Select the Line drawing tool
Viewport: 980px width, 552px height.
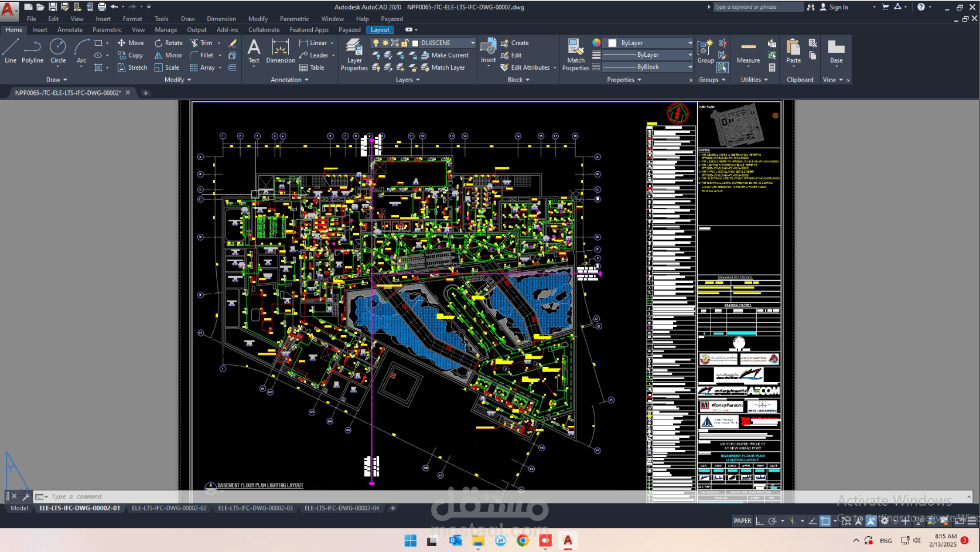(11, 51)
